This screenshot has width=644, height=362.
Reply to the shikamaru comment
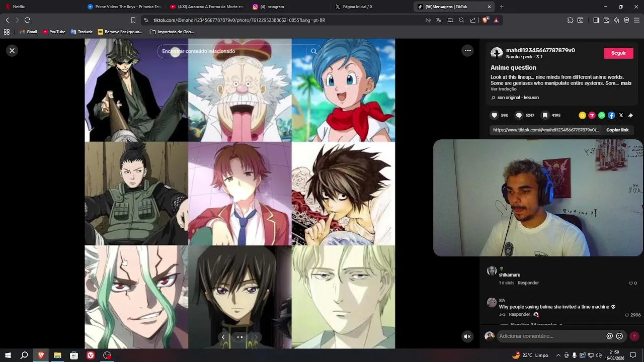[528, 283]
